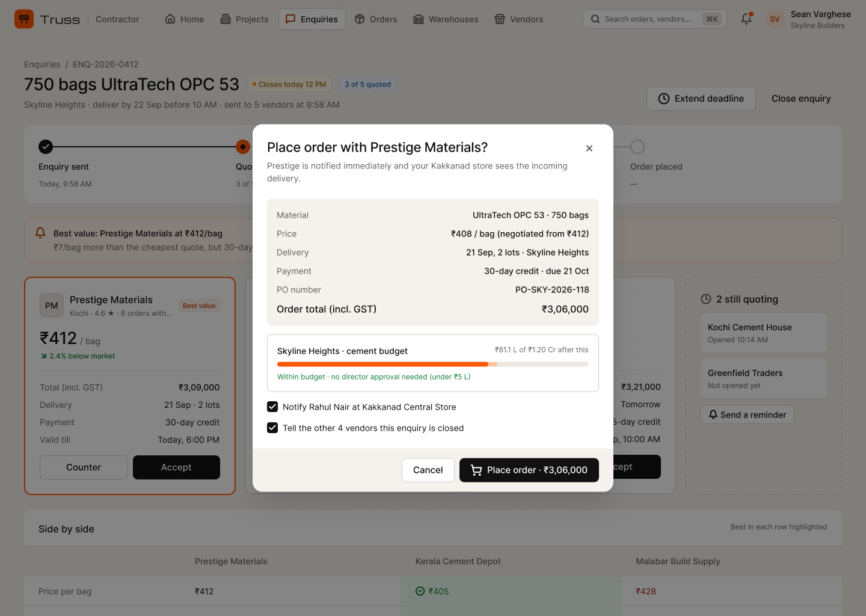Accept the Prestige Materials quote
The height and width of the screenshot is (616, 866).
point(176,467)
